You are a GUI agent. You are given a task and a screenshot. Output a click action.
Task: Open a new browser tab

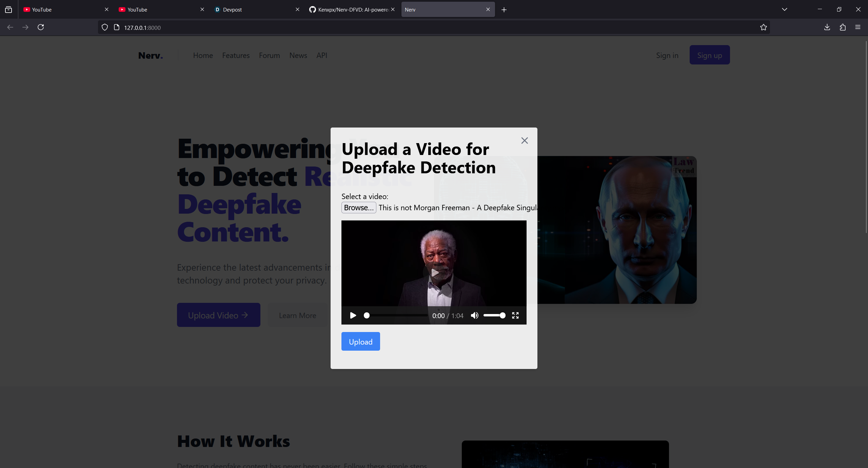pyautogui.click(x=504, y=9)
